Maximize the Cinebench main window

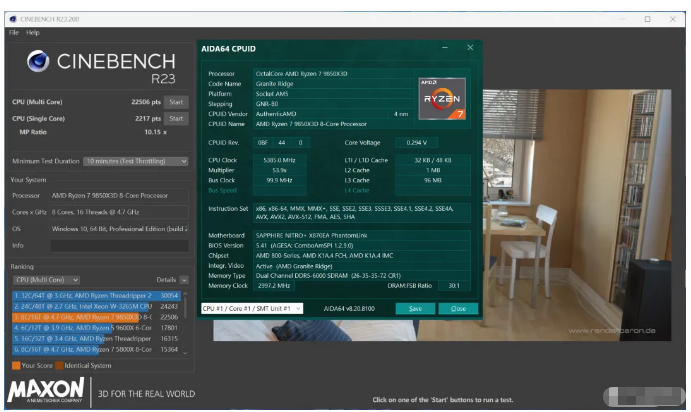[x=646, y=18]
